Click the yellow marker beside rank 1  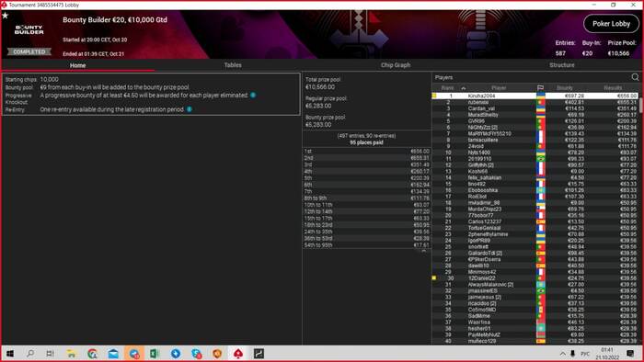pos(434,96)
